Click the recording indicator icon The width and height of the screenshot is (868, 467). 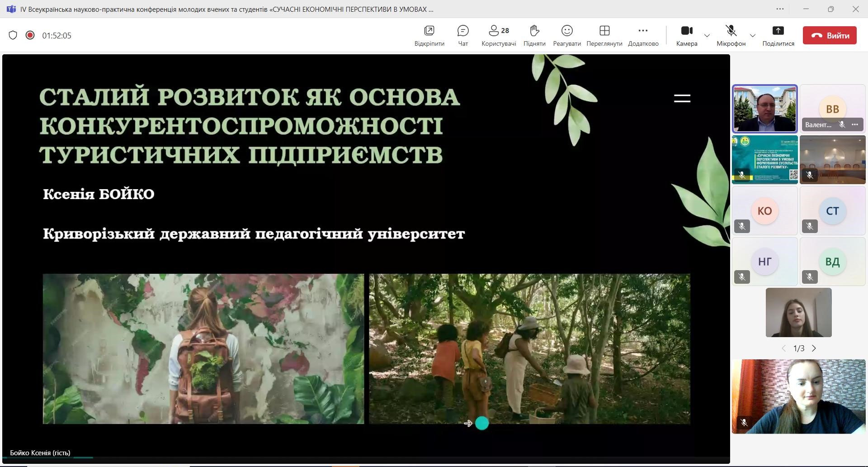30,35
